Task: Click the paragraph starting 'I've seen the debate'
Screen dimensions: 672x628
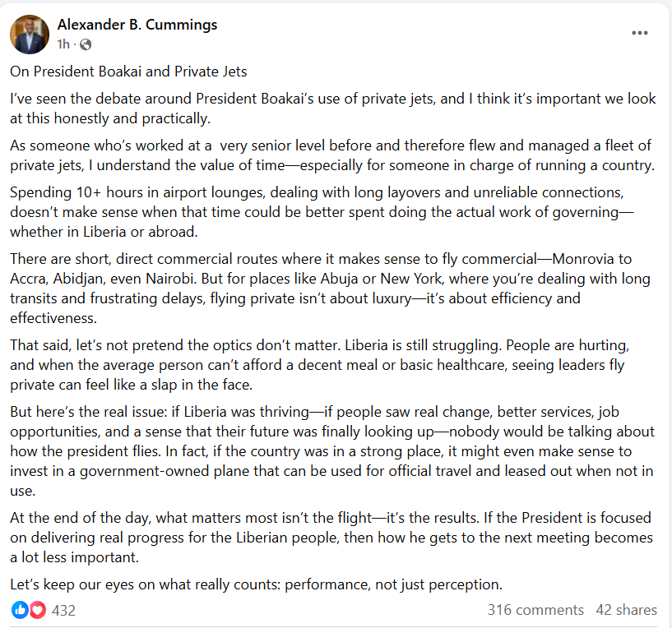Action: coord(329,108)
